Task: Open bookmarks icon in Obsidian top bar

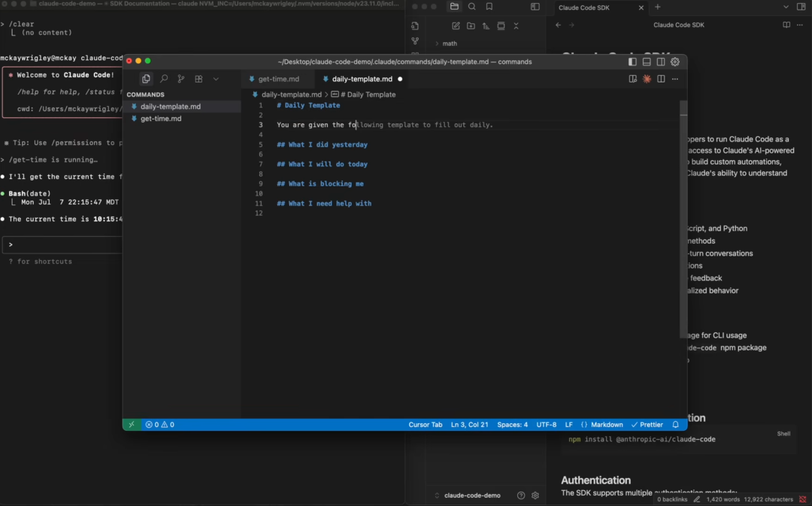Action: coord(489,7)
